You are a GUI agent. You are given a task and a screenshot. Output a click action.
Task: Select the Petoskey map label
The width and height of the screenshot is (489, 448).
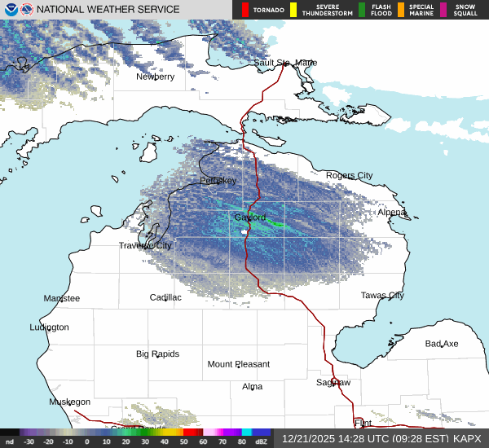218,180
